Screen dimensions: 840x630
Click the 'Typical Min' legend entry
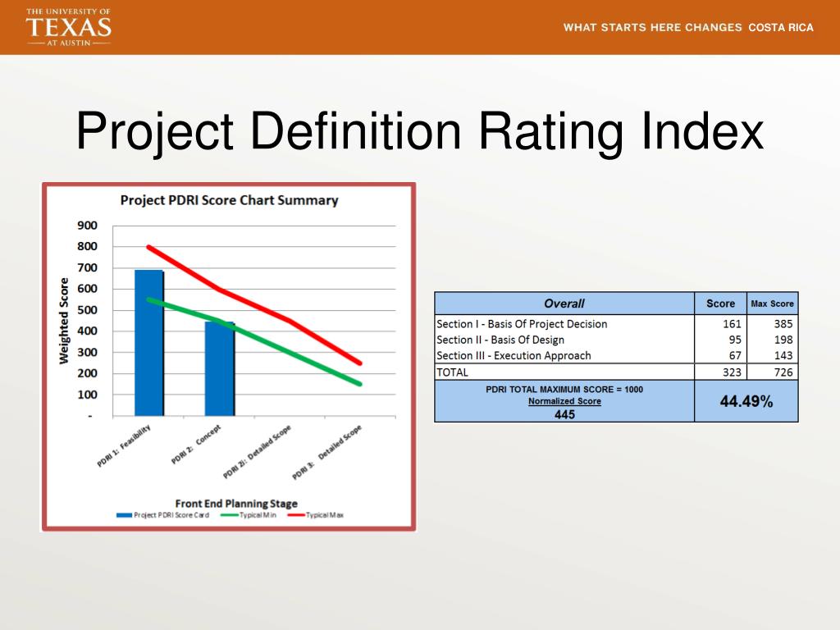[x=249, y=515]
